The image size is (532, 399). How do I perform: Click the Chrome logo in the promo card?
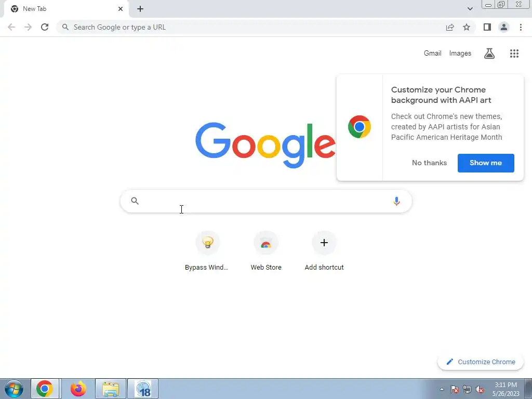coord(360,127)
